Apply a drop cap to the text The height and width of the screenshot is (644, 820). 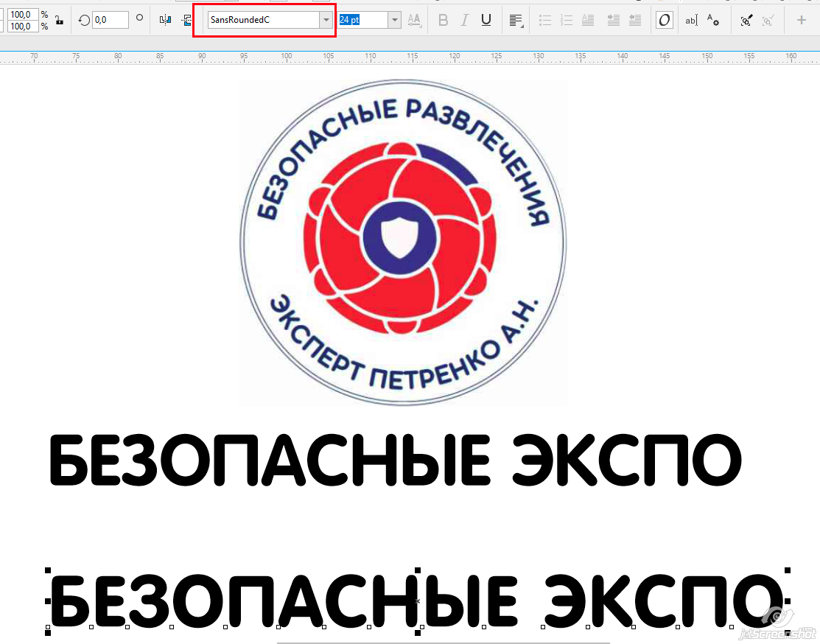(x=588, y=20)
